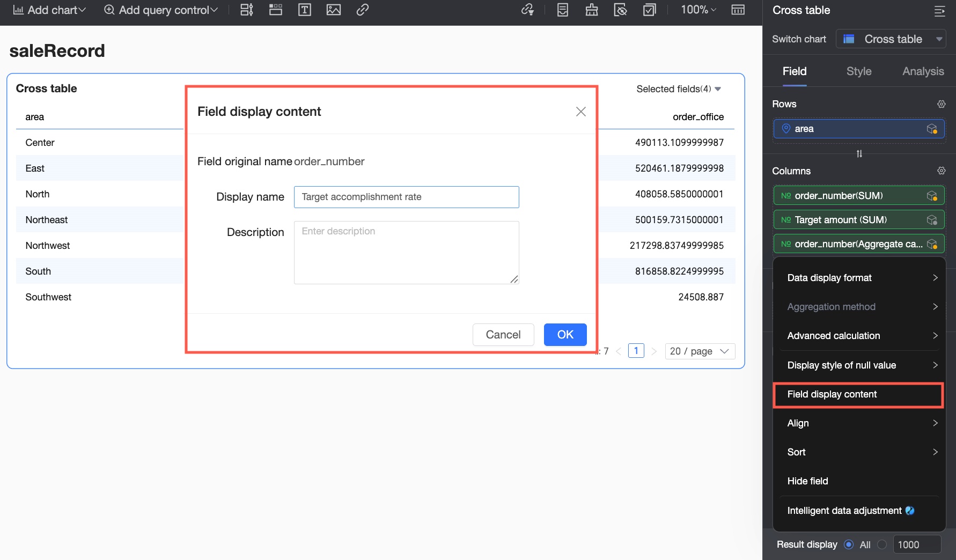The height and width of the screenshot is (560, 956).
Task: Expand the Advanced calculation submenu
Action: 859,336
